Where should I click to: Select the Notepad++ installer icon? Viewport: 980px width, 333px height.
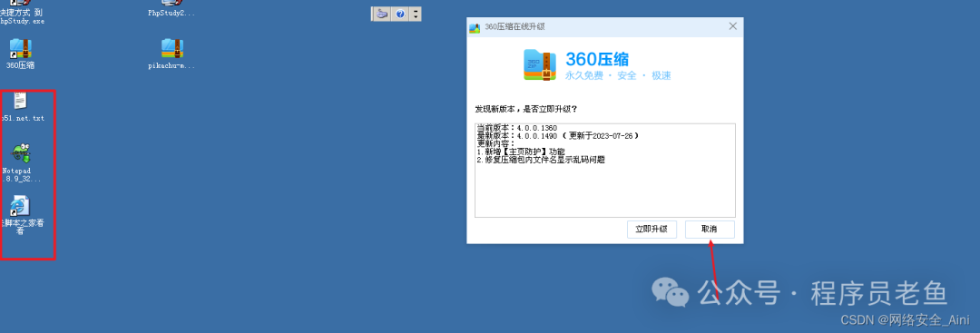tap(21, 153)
